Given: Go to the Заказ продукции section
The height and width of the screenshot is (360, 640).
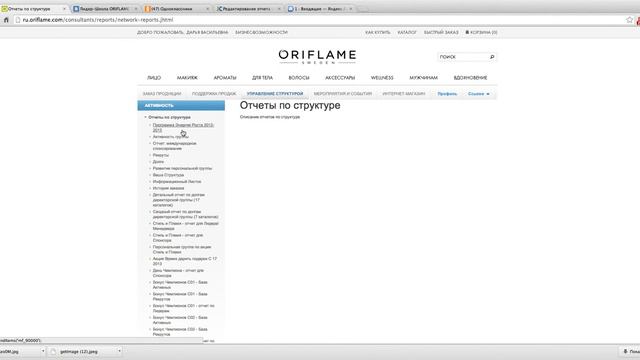Looking at the screenshot, I should 162,94.
